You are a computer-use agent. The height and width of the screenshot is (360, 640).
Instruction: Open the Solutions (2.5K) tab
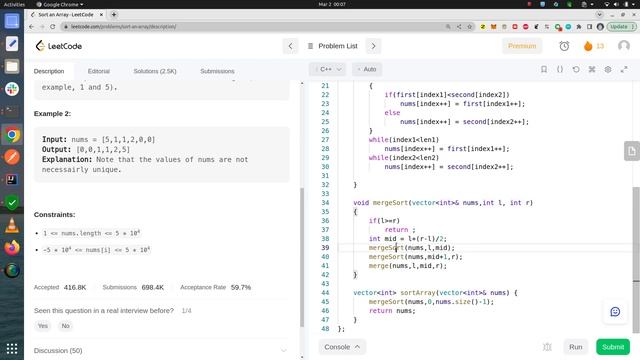(x=155, y=71)
